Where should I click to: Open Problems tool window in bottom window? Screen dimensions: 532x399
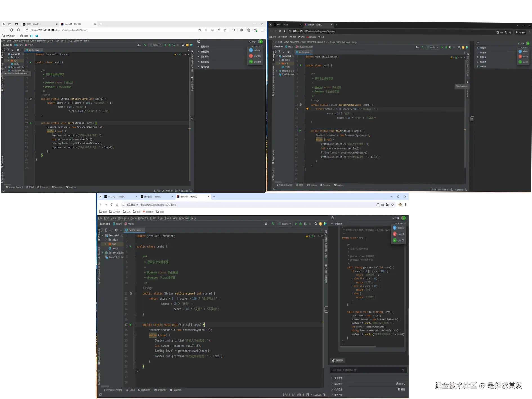click(144, 390)
